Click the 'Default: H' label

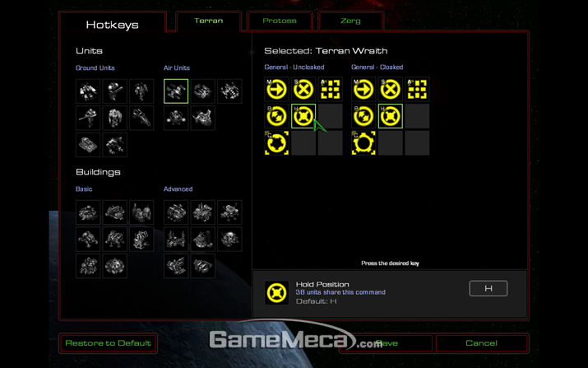point(316,301)
